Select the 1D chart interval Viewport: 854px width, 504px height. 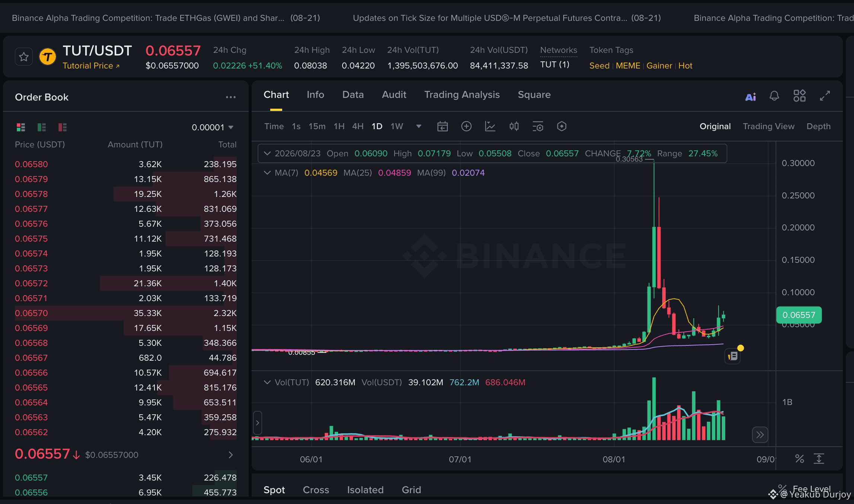click(x=377, y=127)
